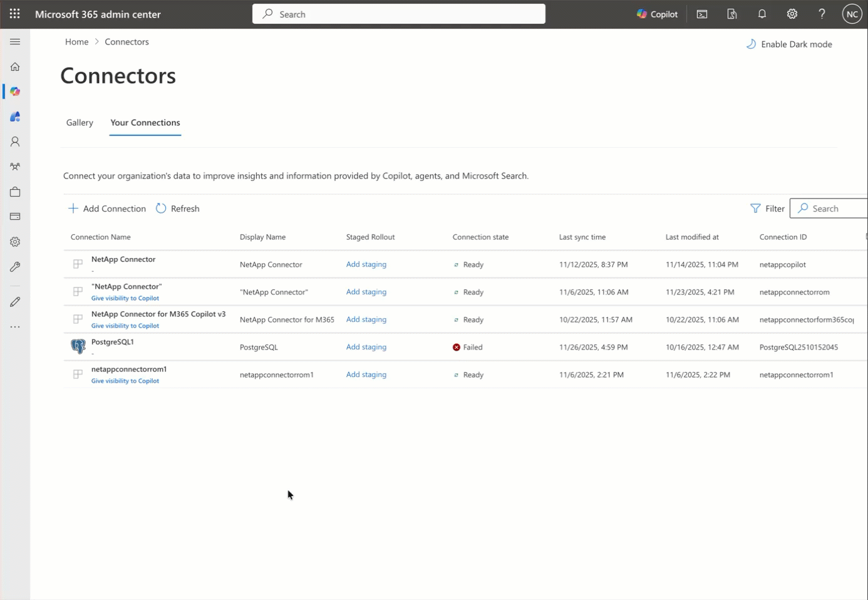Viewport: 868px width, 600px height.
Task: Open admin center settings gear icon
Action: point(792,14)
